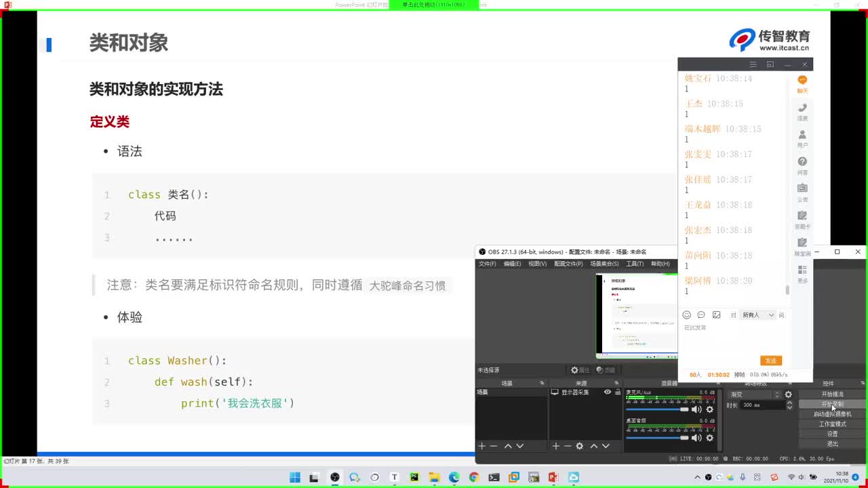
Task: Click the 开始录制 start recording button
Action: point(832,404)
